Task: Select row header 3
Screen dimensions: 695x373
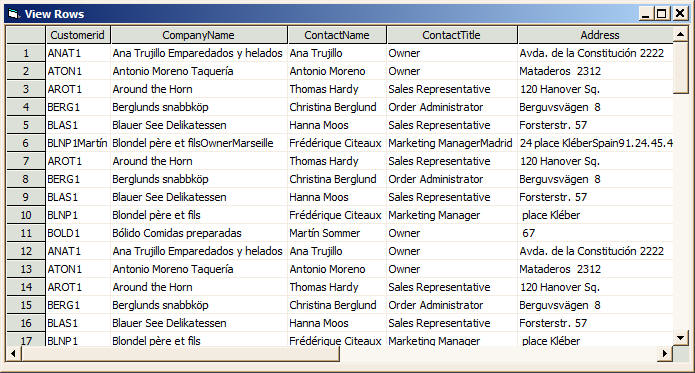Action: 26,89
